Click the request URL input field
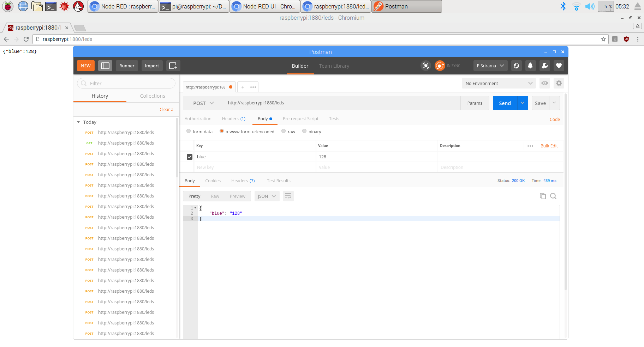This screenshot has height=347, width=644. [342, 103]
